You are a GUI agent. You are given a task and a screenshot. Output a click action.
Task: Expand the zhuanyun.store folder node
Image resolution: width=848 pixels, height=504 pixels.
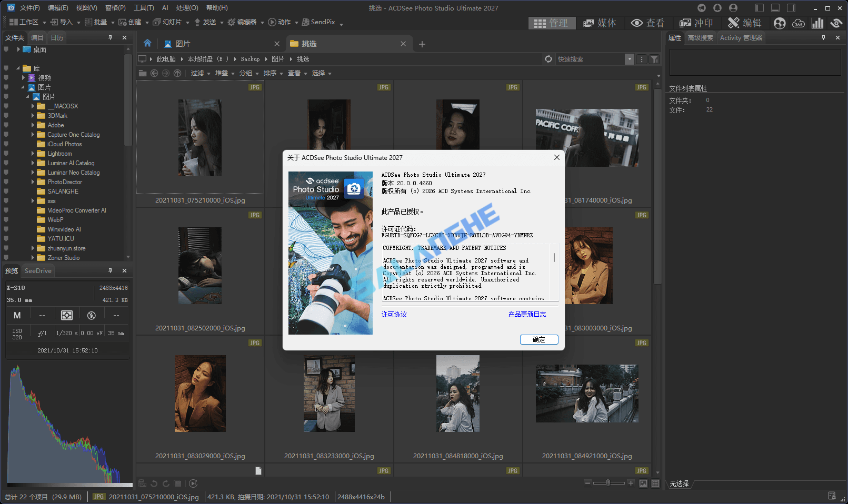tap(33, 248)
